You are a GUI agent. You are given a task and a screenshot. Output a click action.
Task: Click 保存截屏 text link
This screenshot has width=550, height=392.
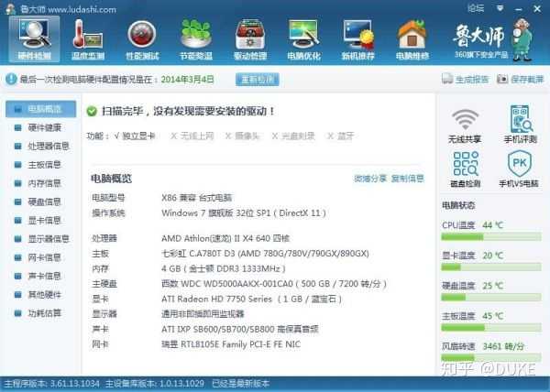[x=527, y=80]
